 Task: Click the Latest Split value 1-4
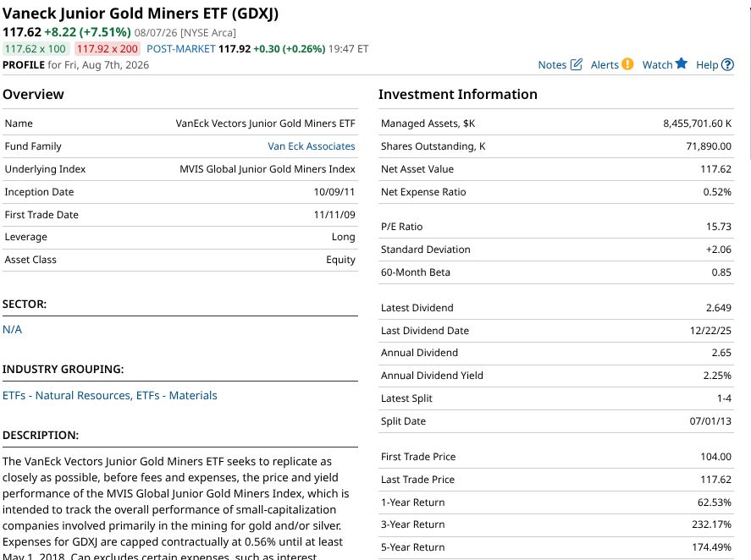pos(724,398)
